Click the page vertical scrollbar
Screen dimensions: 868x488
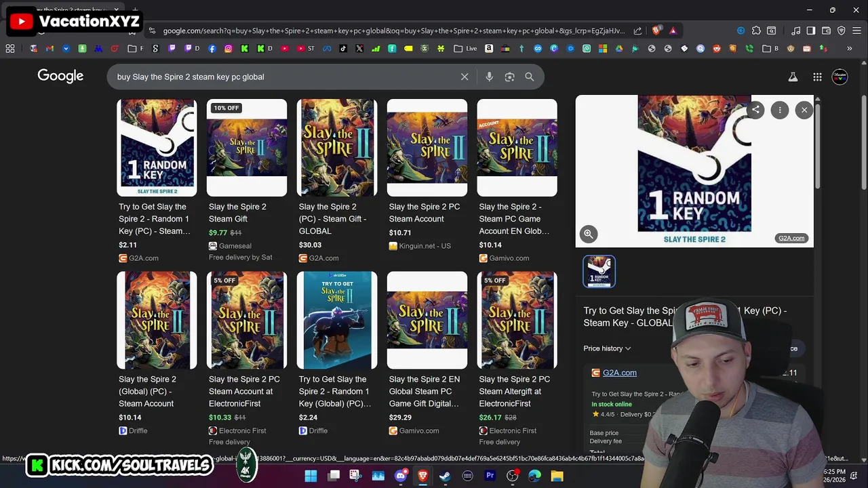863,143
